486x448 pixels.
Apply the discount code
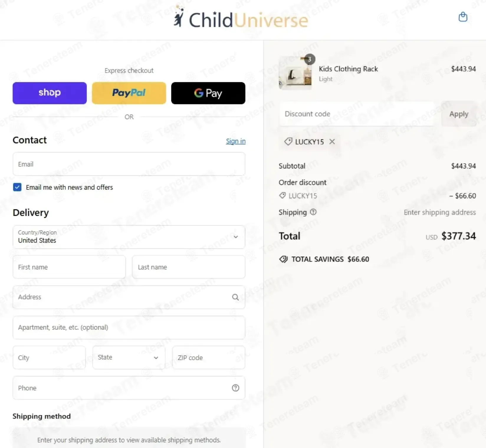[459, 114]
